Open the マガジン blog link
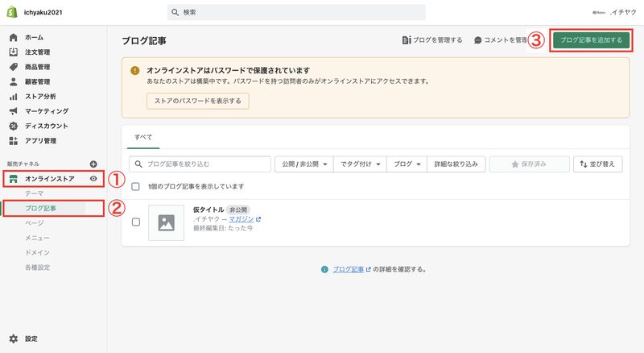644x353 pixels. click(x=241, y=219)
